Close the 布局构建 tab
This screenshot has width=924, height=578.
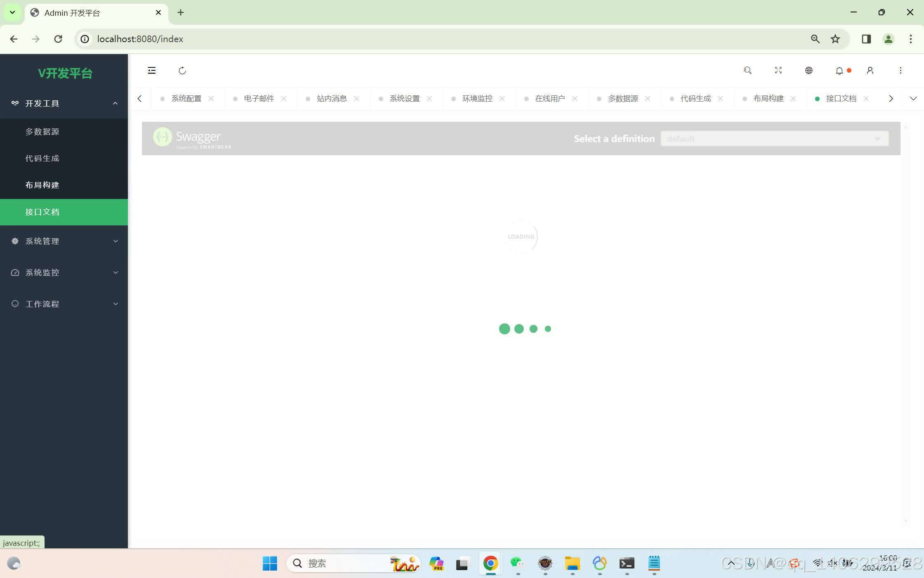coord(793,99)
